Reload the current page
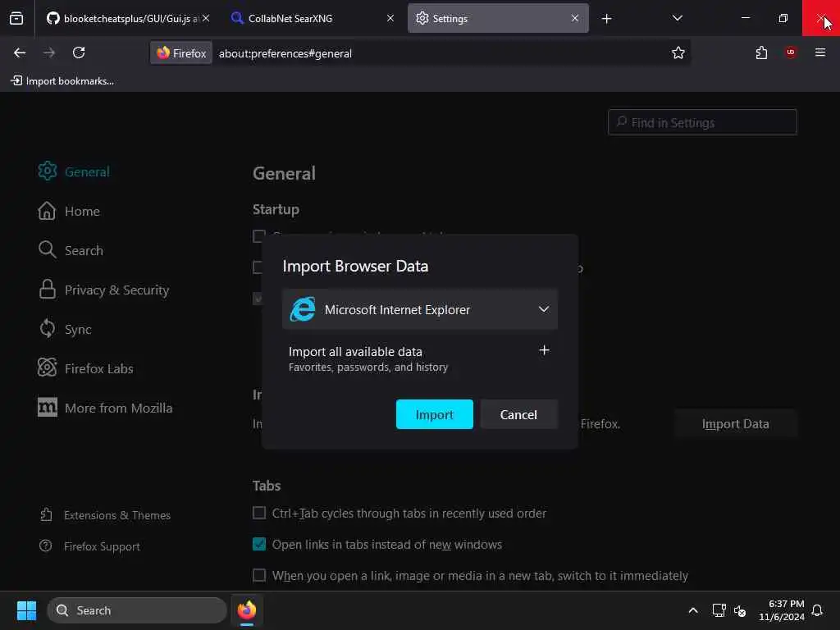This screenshot has height=630, width=840. (79, 52)
